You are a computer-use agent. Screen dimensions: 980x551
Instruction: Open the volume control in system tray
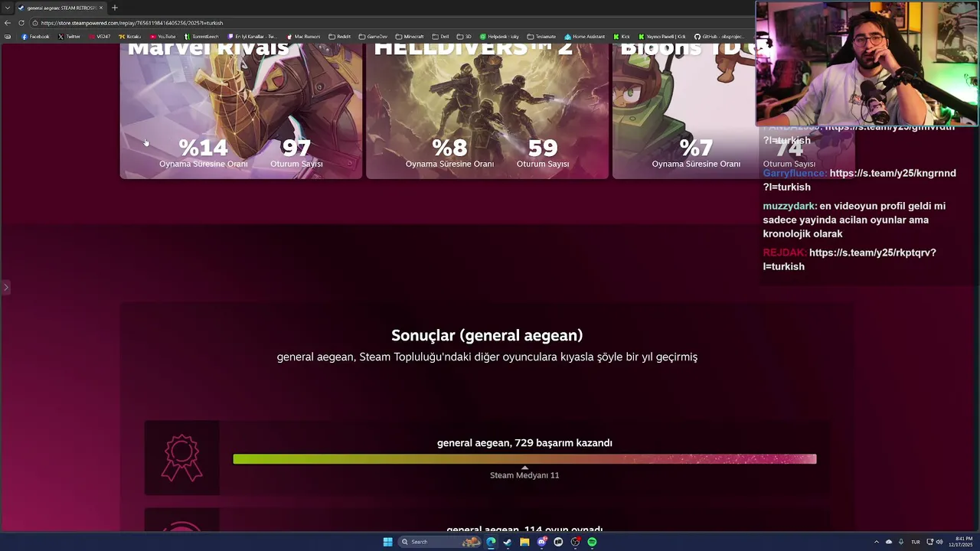pos(939,542)
